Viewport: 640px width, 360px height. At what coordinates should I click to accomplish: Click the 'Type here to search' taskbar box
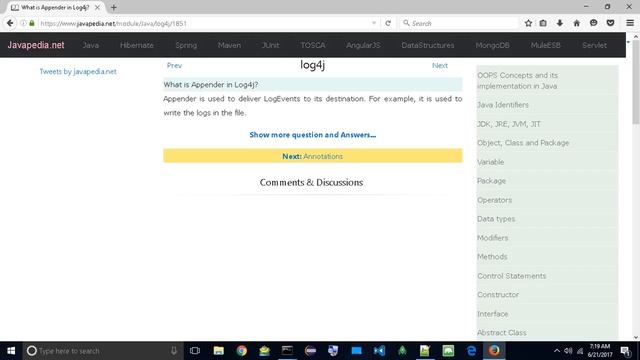click(102, 351)
